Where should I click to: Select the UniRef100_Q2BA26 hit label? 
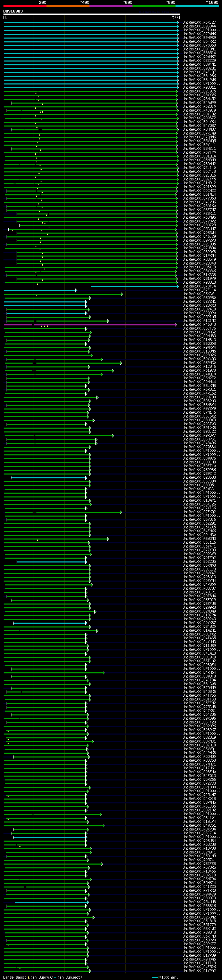[199, 355]
